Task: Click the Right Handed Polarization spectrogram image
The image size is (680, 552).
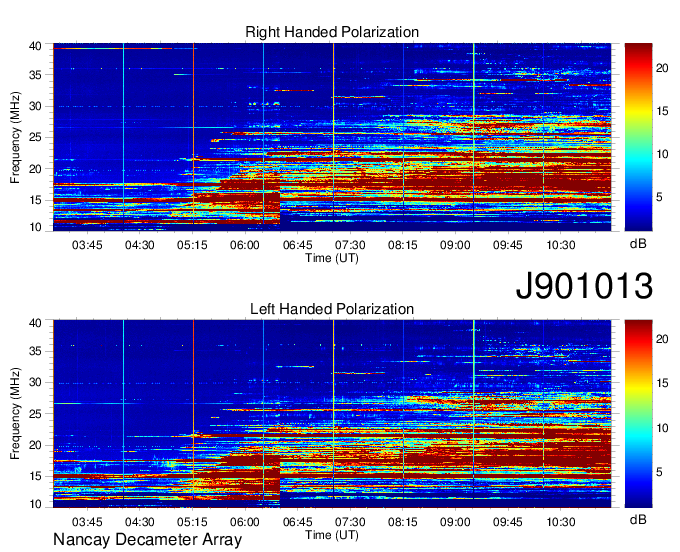Action: (332, 137)
